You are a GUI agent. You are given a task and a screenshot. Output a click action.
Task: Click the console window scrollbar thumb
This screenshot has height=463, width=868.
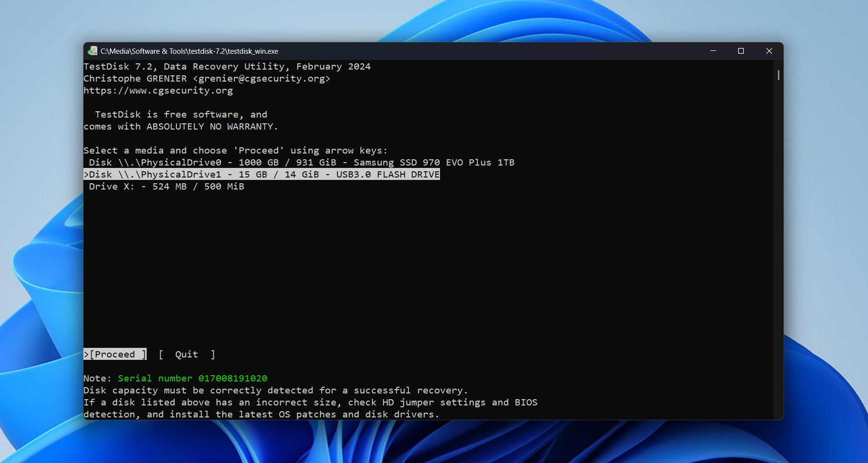(777, 75)
